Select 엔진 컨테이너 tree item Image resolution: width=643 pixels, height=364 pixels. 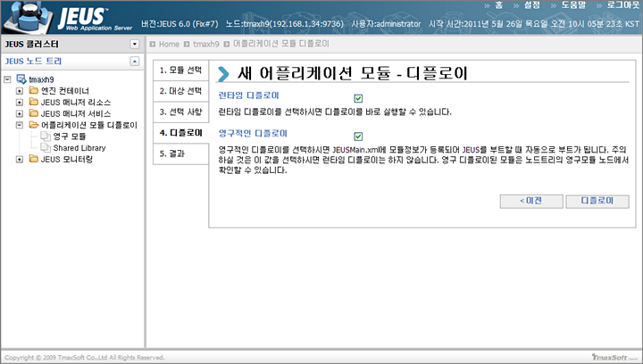coord(65,90)
